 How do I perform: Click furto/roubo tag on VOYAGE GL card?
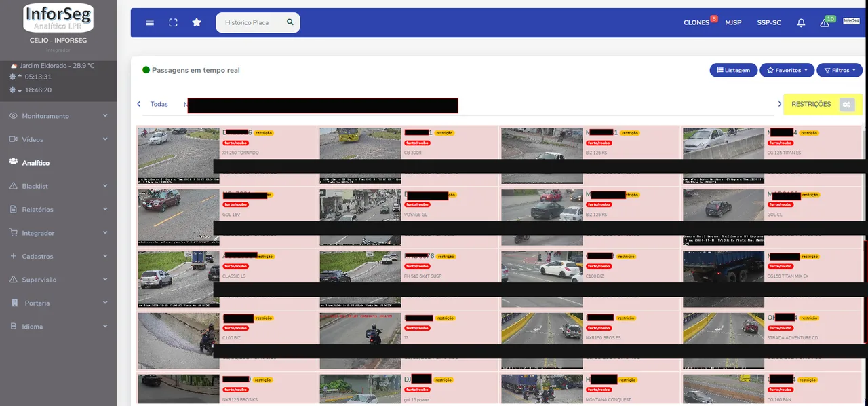pyautogui.click(x=417, y=204)
